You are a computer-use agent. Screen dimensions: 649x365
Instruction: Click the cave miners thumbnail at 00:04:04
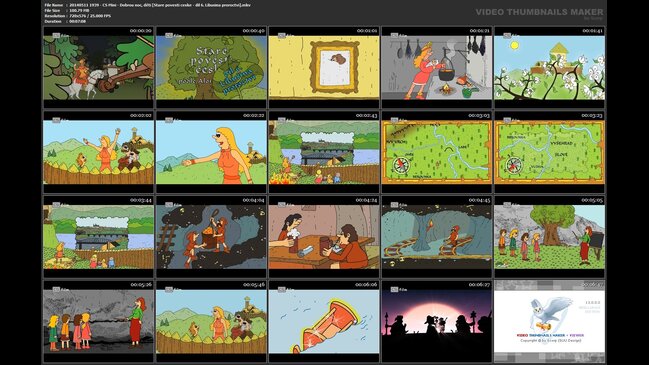click(x=211, y=237)
